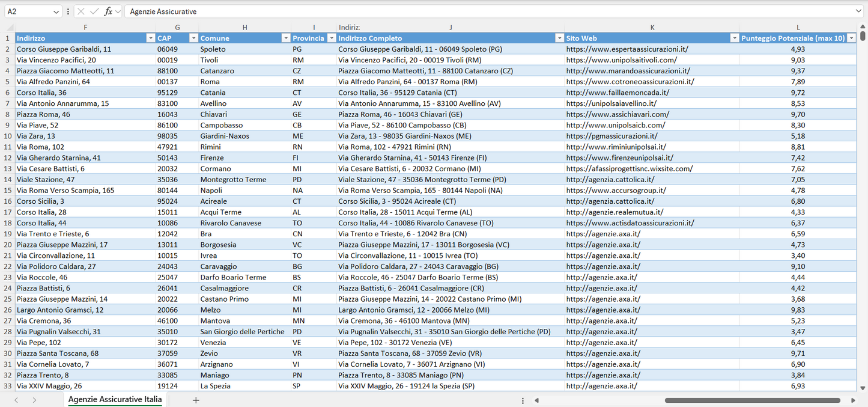The height and width of the screenshot is (407, 868).
Task: Select the Agenzie Assicurative Italia sheet tab
Action: point(114,400)
